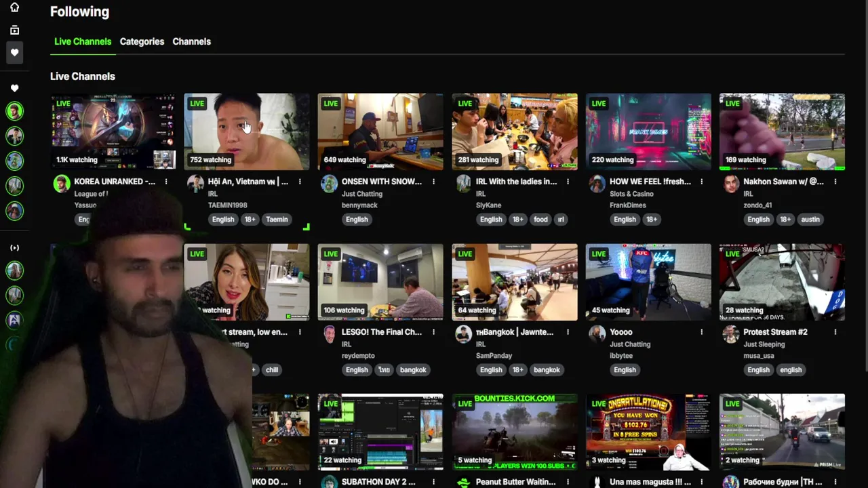Open options menu for ONSEN WITH SNOW stream
This screenshot has width=868, height=488.
tap(434, 182)
